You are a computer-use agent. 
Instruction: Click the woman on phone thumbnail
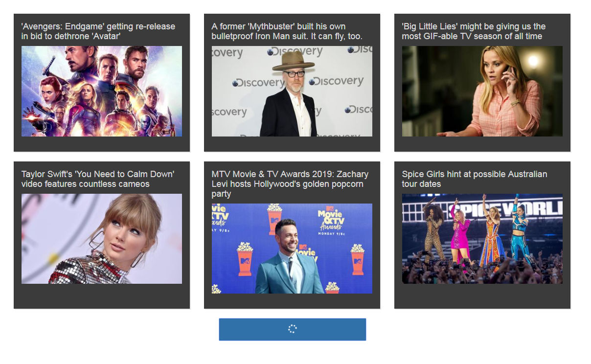pos(482,91)
